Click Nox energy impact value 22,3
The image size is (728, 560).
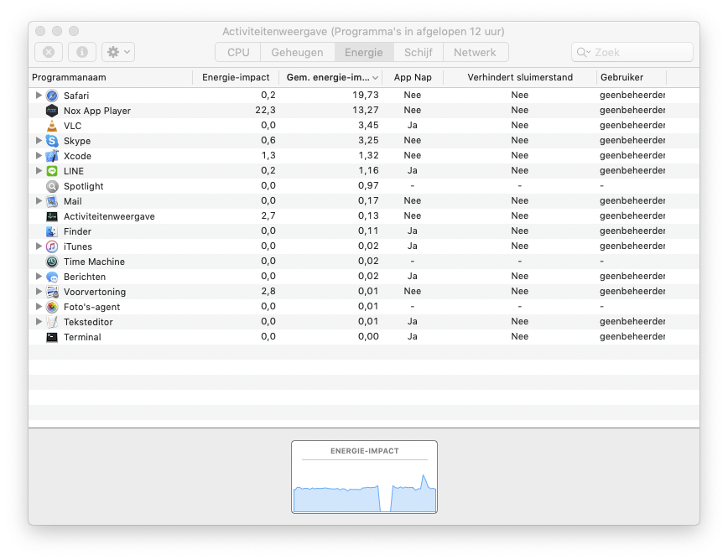(x=265, y=110)
